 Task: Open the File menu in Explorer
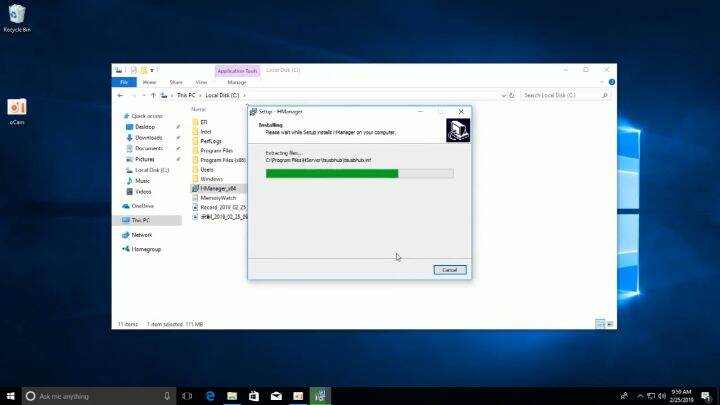point(124,82)
